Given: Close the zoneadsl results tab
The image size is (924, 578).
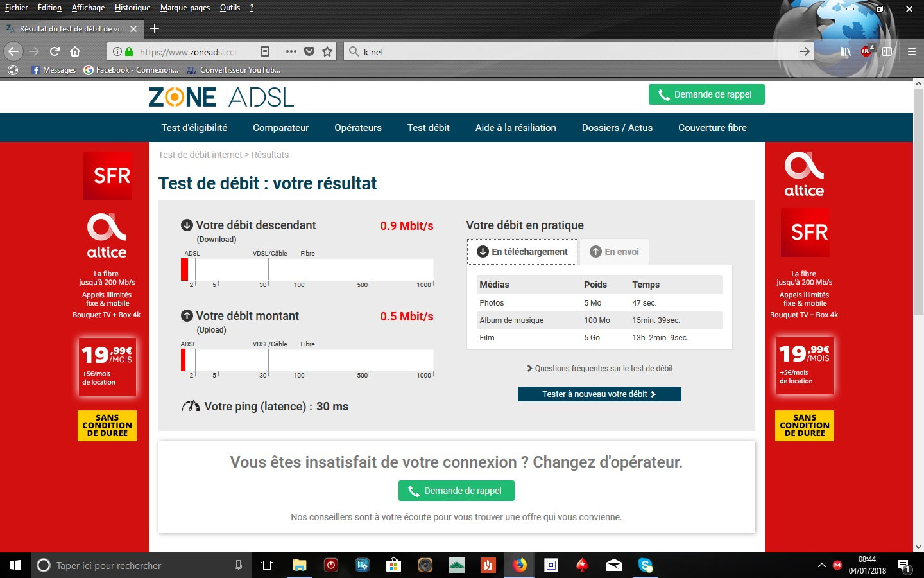Looking at the screenshot, I should tap(133, 29).
